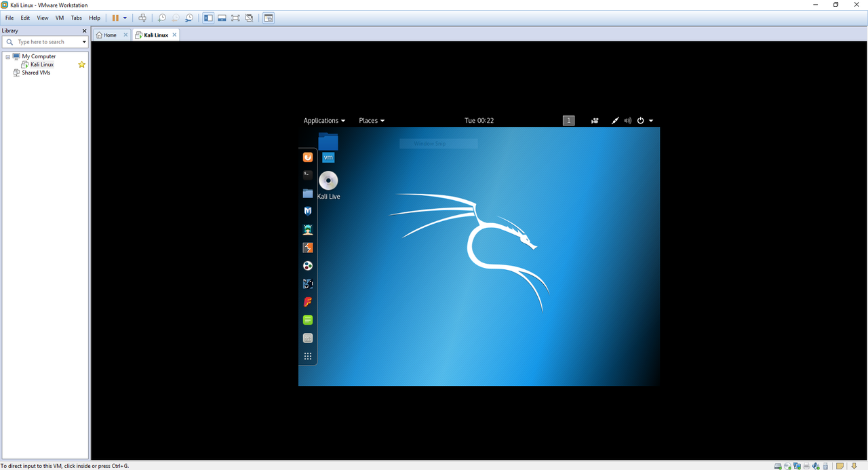Open the green notes icon in the dock

[308, 319]
